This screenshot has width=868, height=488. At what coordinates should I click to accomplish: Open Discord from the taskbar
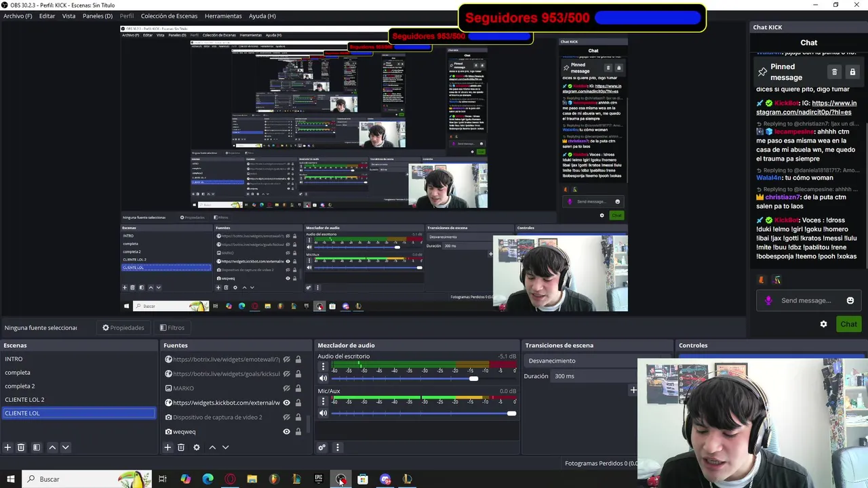click(385, 479)
